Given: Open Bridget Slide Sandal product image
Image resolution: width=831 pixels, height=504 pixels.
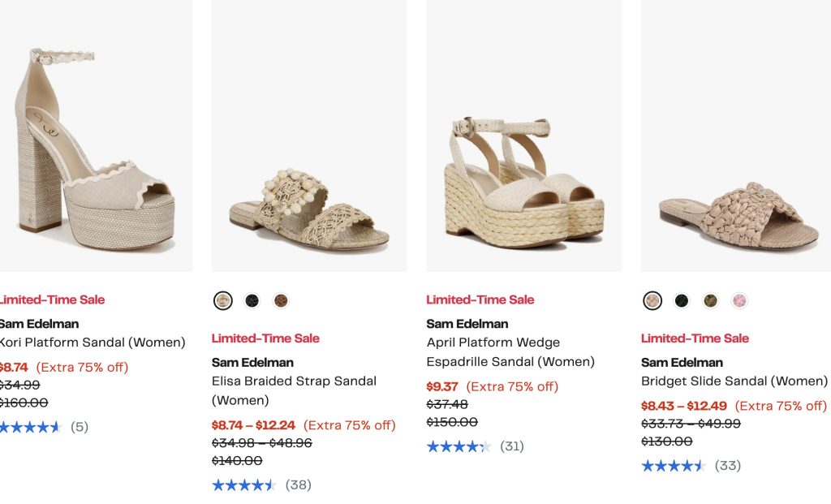Looking at the screenshot, I should tap(736, 138).
